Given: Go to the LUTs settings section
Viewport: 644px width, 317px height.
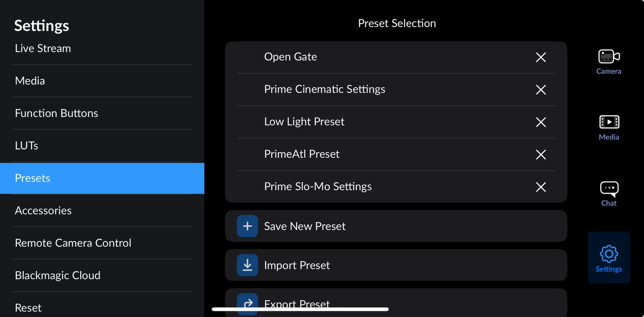Looking at the screenshot, I should [x=27, y=146].
